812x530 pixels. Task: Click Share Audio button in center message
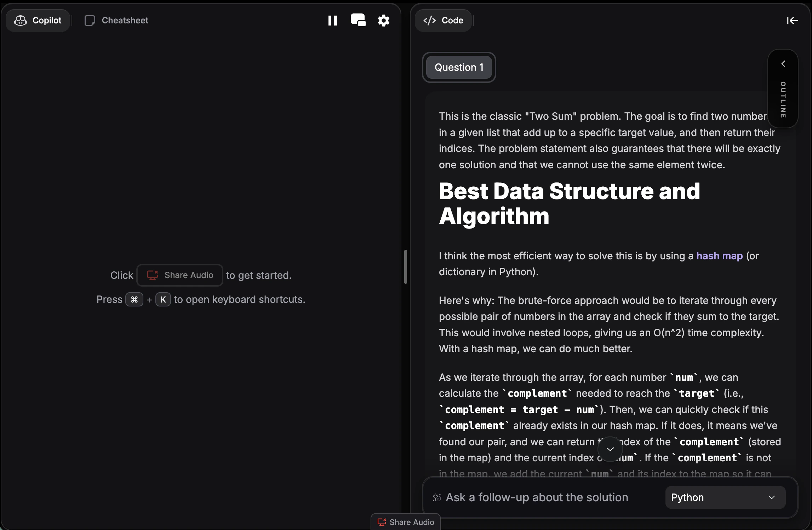[x=180, y=275]
